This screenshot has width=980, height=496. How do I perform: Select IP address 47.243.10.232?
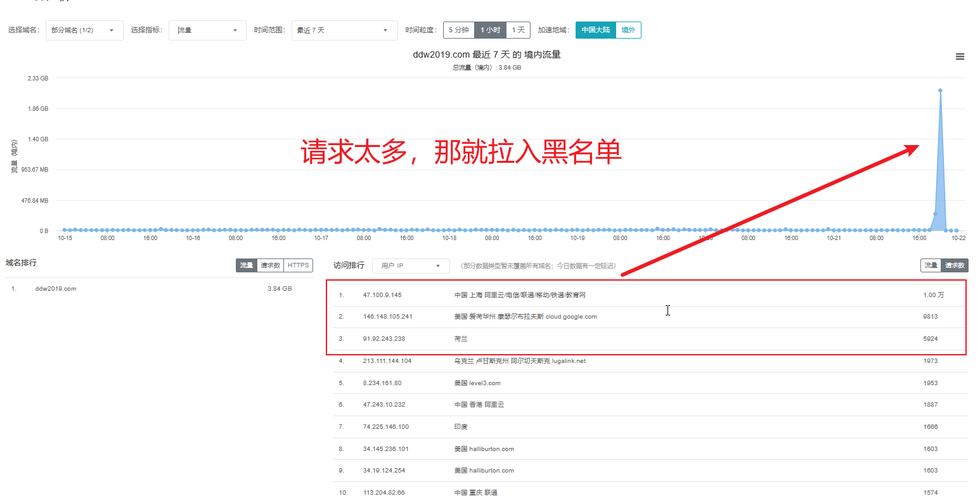point(384,405)
